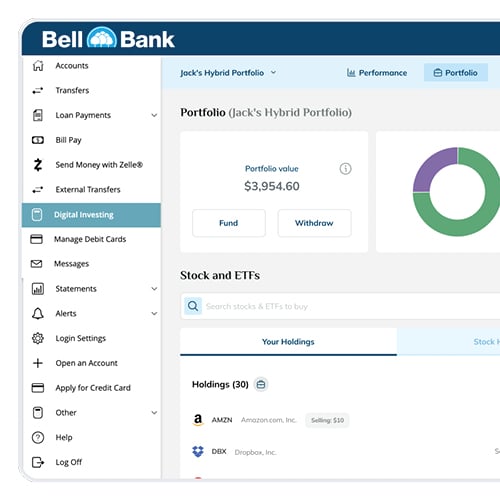Screen dimensions: 500x500
Task: Click the Statements chart icon
Action: point(38,289)
